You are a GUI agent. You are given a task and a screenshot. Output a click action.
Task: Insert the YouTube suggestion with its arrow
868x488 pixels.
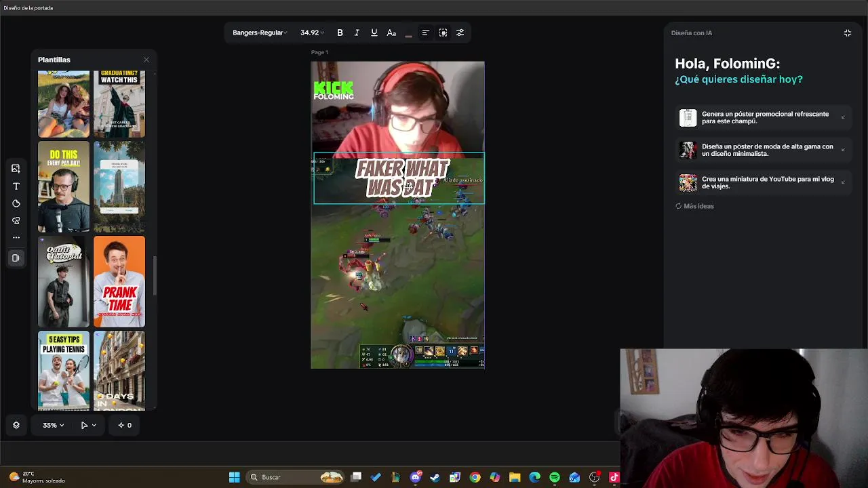click(x=843, y=182)
